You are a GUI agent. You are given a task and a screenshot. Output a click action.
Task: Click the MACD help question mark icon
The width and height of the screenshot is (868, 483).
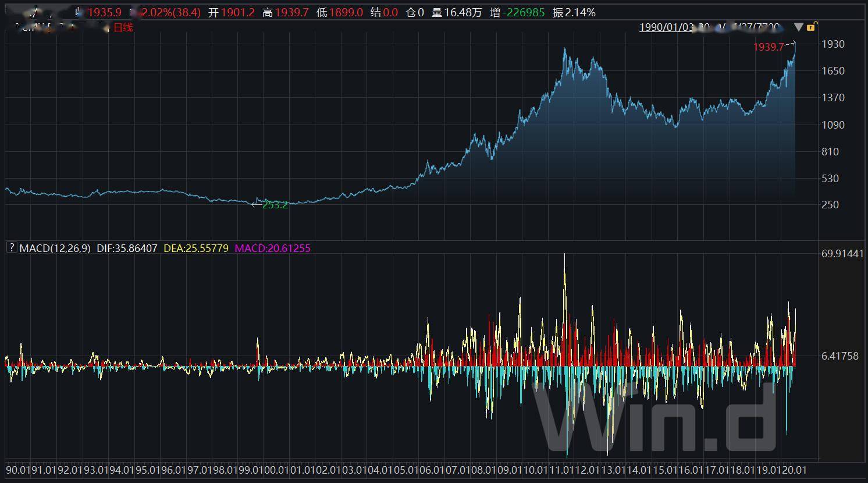coord(11,247)
